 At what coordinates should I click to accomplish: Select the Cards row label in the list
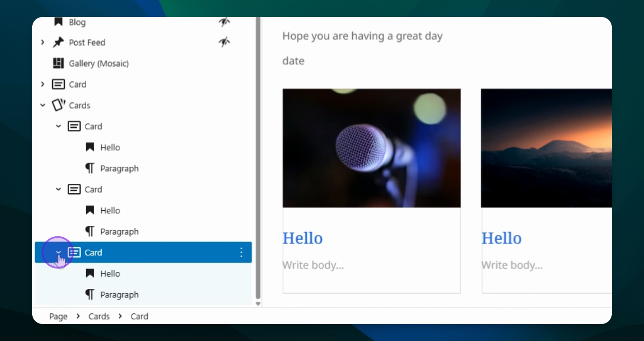click(80, 105)
